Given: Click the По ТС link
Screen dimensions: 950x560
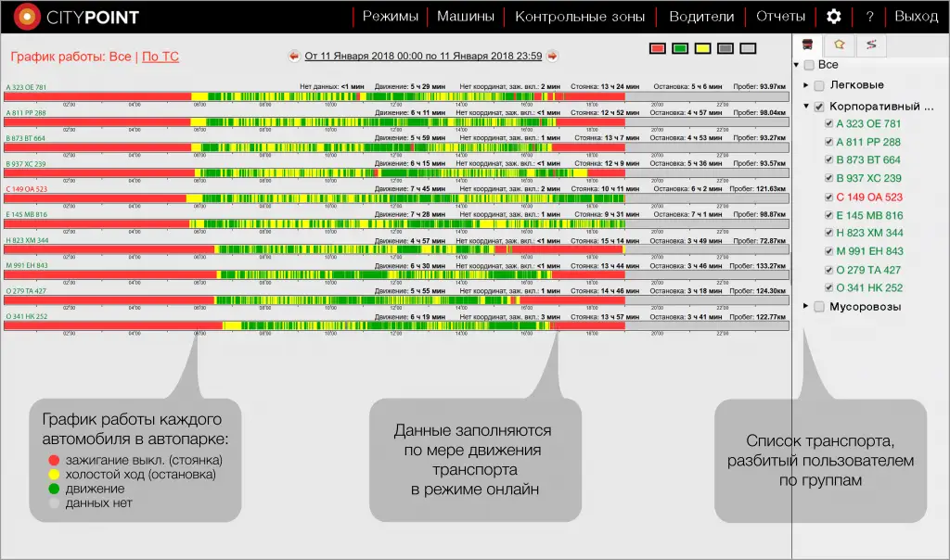Looking at the screenshot, I should click(x=160, y=57).
